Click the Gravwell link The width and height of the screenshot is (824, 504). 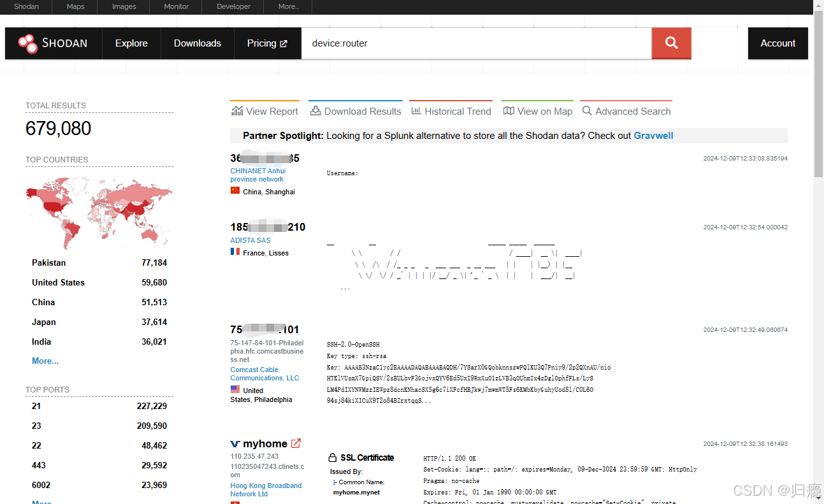click(x=653, y=135)
